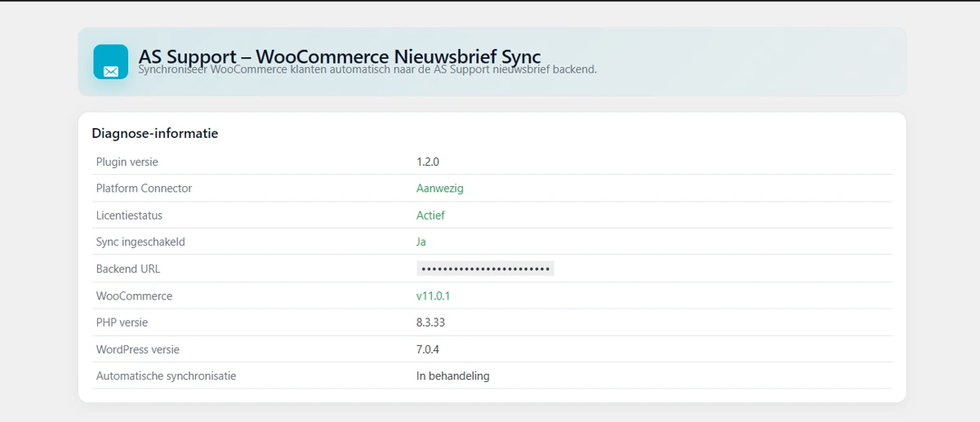Select WordPress version value 7.0.4
The image size is (980, 422).
click(x=428, y=349)
